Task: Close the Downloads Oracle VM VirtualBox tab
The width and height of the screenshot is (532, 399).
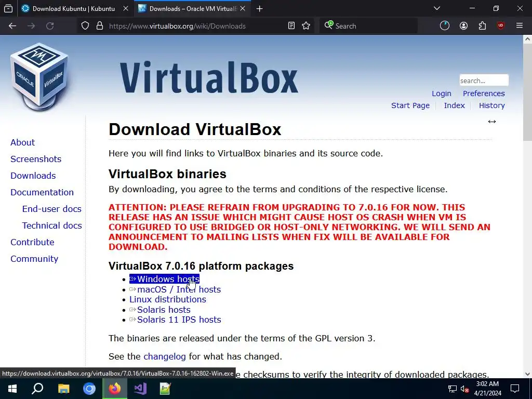Action: [x=243, y=9]
